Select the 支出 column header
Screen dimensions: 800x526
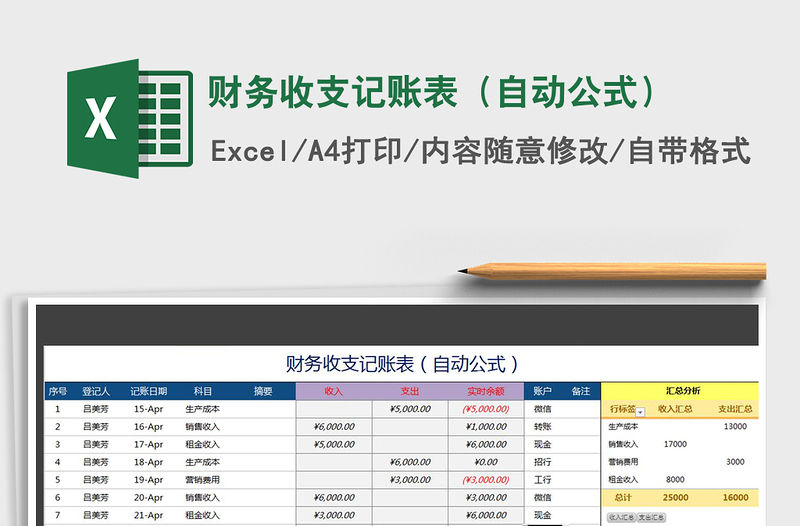point(410,391)
